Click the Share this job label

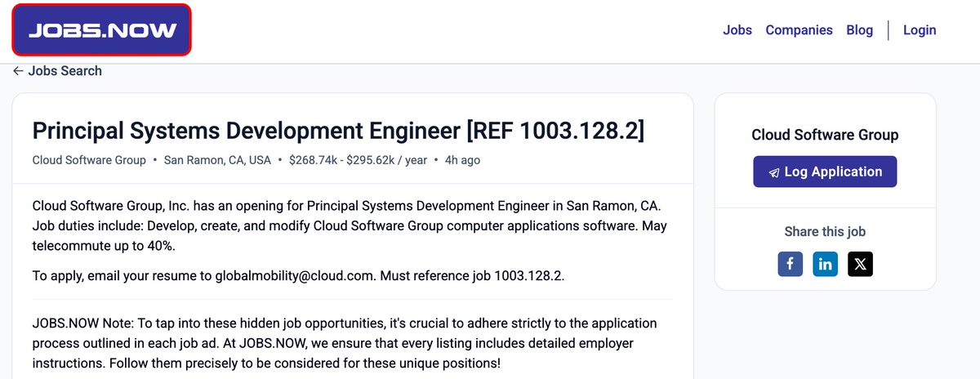[x=825, y=232]
